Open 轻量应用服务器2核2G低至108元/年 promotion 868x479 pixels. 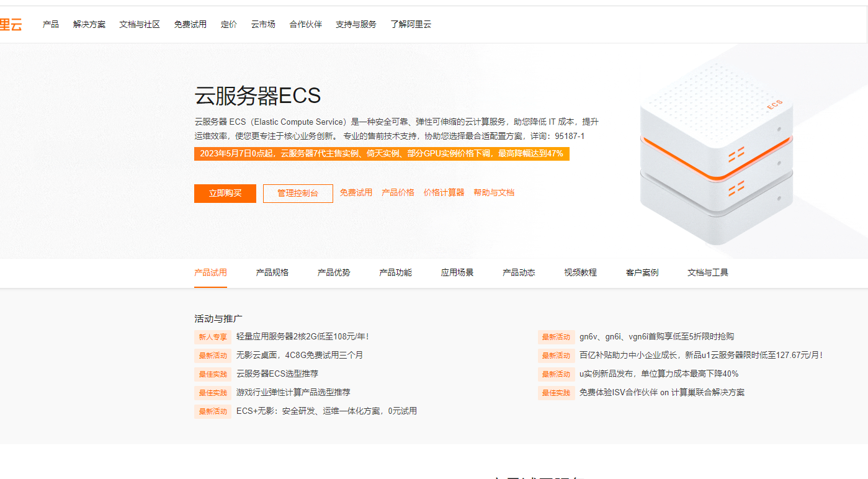303,337
